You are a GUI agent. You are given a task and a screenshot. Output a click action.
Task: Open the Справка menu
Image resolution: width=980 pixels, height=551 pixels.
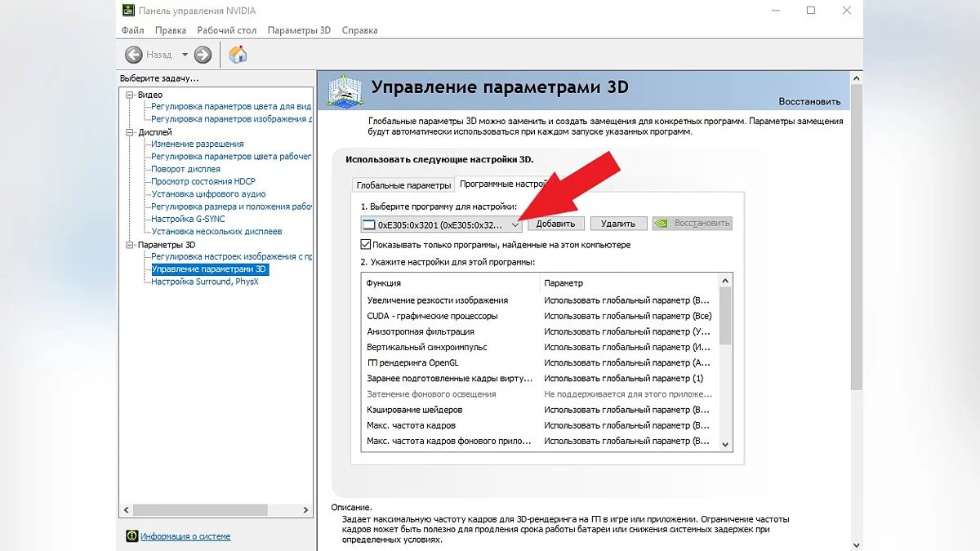point(359,30)
